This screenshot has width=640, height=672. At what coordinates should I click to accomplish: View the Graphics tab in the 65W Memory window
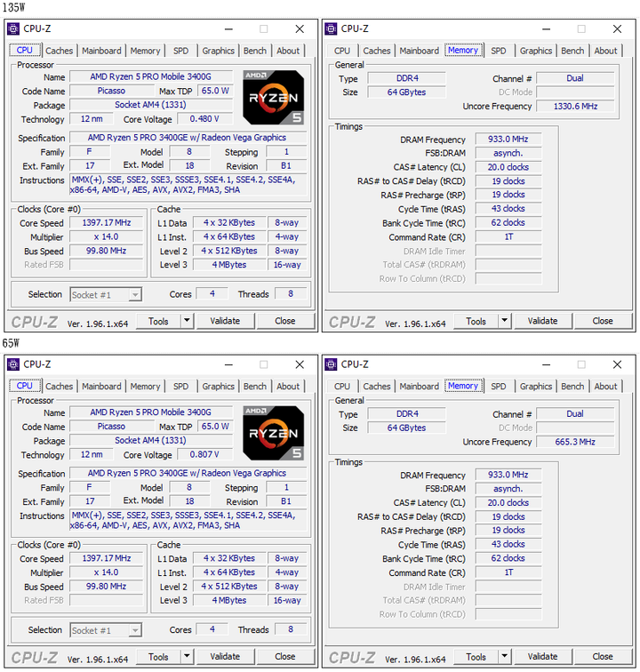tap(536, 386)
